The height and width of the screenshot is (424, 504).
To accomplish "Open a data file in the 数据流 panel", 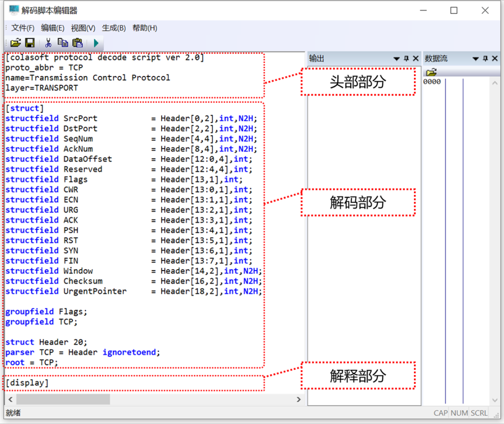I will click(431, 72).
